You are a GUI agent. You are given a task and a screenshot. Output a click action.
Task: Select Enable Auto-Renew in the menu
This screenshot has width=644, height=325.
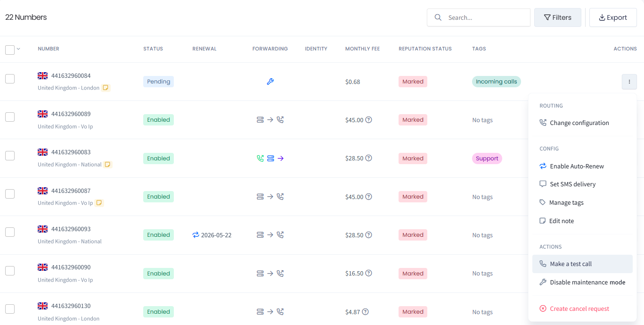coord(582,166)
